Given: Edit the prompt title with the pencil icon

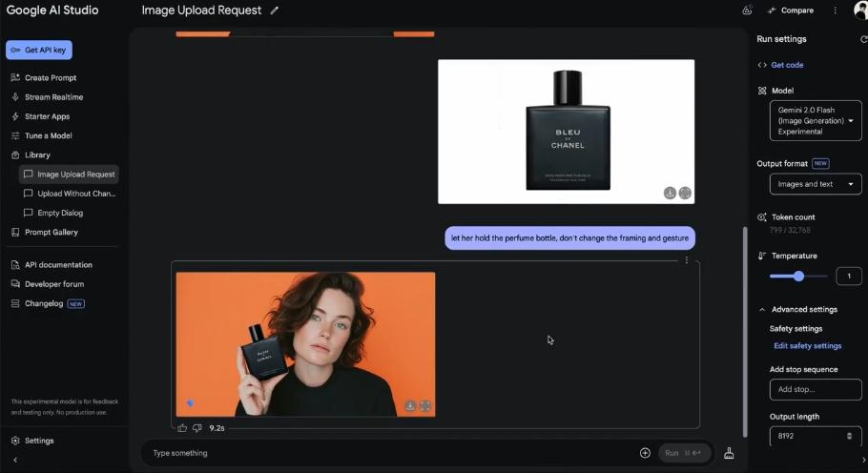Looking at the screenshot, I should (x=274, y=10).
